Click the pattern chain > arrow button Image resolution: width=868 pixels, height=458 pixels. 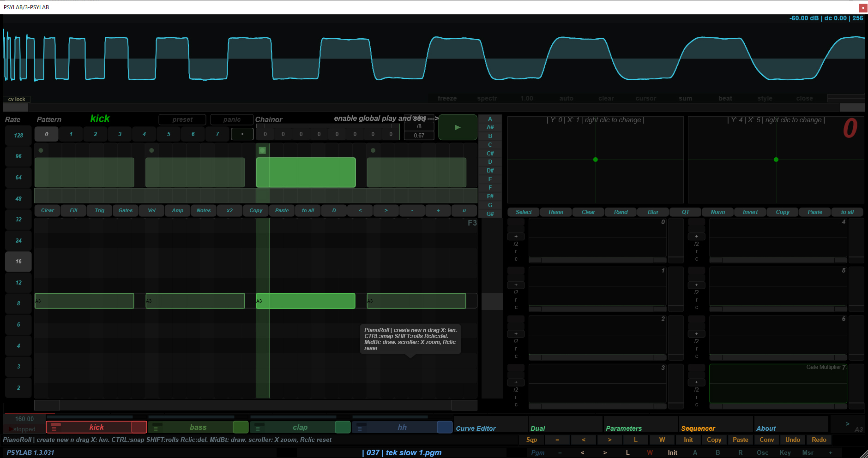click(x=242, y=134)
